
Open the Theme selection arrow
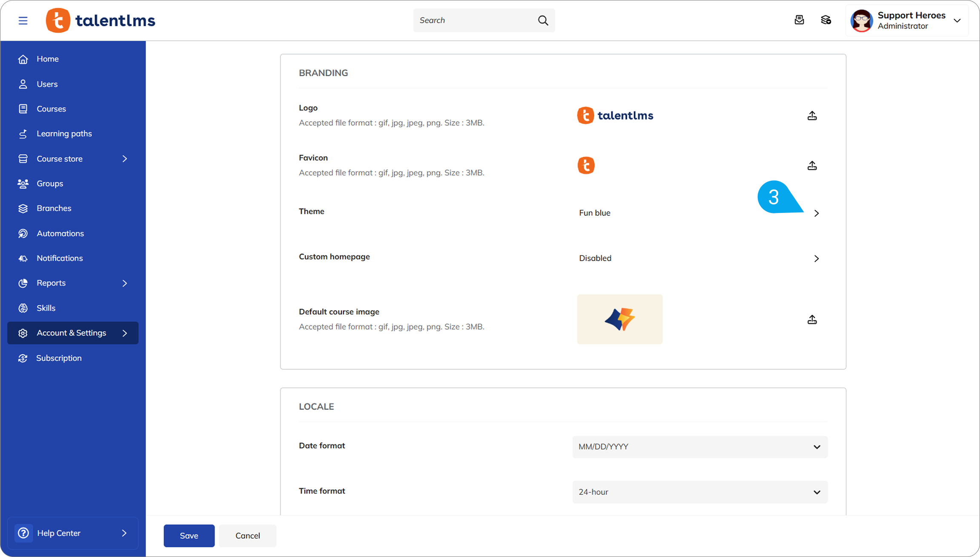pos(816,213)
